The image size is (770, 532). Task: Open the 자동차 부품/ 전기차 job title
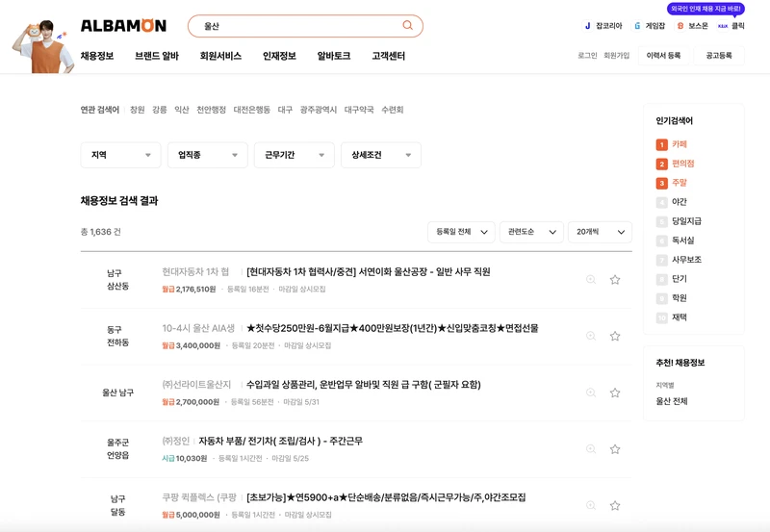click(280, 441)
